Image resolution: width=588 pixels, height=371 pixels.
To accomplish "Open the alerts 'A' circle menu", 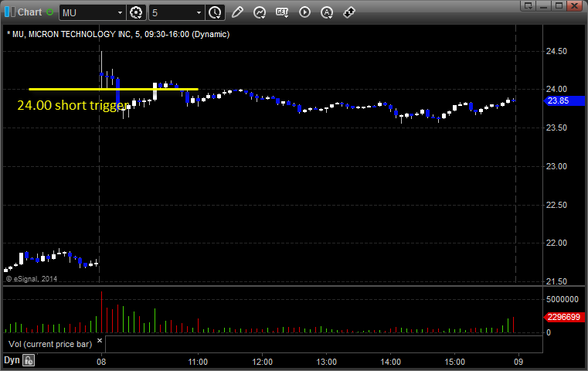I will [327, 12].
